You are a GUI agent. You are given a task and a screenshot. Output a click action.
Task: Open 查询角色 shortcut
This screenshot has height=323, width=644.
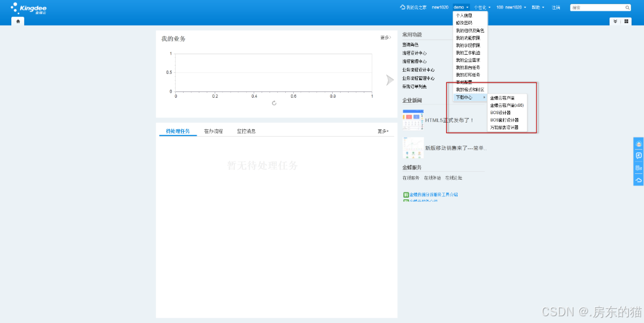pyautogui.click(x=410, y=45)
